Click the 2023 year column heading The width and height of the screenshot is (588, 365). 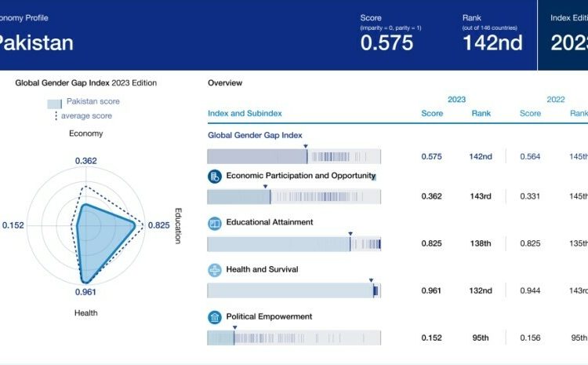[457, 100]
